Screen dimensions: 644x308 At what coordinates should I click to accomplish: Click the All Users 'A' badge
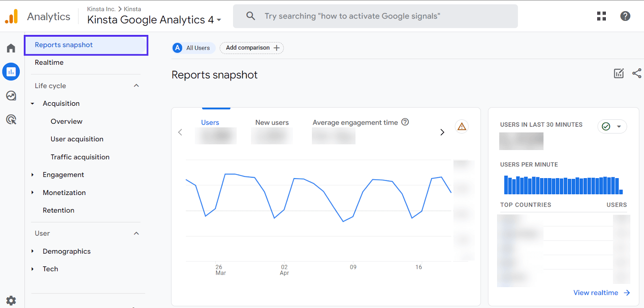[x=178, y=48]
